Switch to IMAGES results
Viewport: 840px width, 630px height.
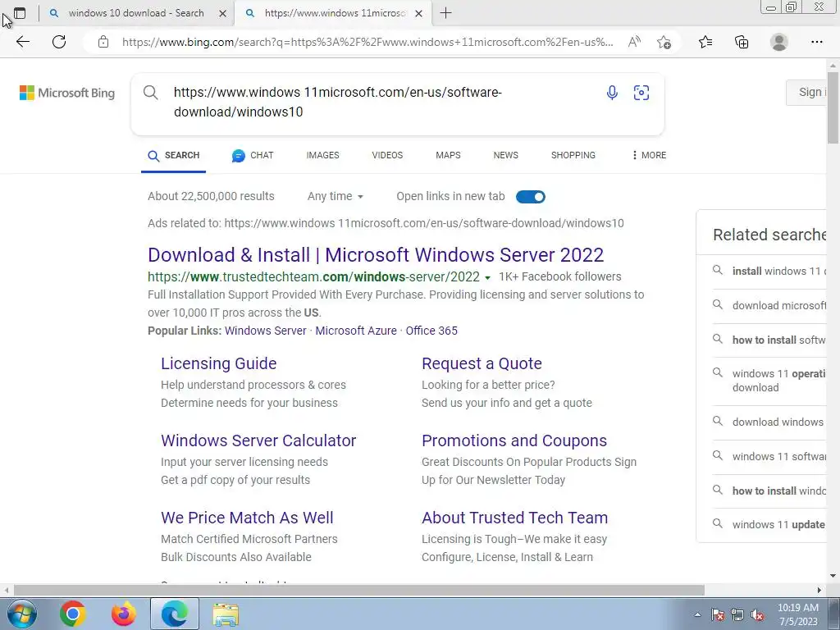coord(322,155)
